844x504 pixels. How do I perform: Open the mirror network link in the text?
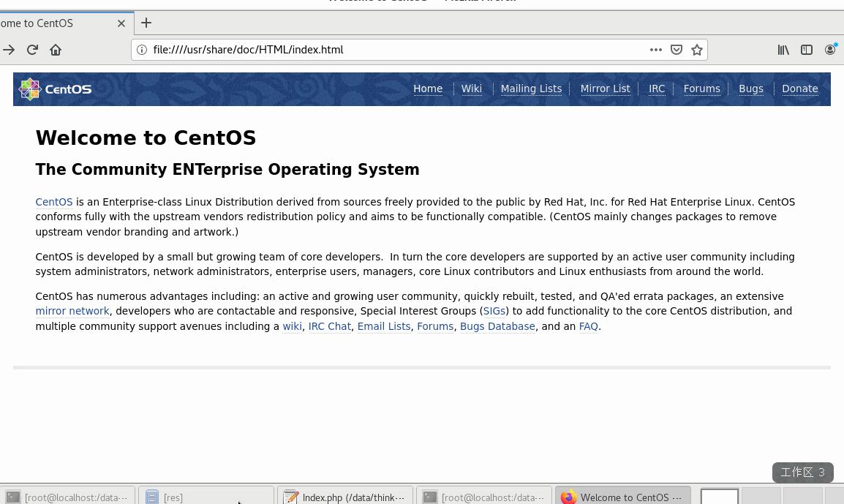[72, 311]
